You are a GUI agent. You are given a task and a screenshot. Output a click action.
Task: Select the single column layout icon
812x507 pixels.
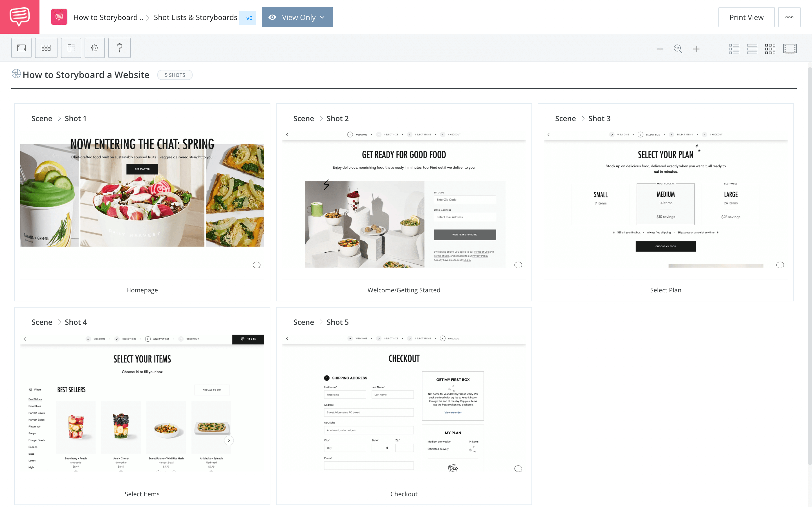pos(753,48)
